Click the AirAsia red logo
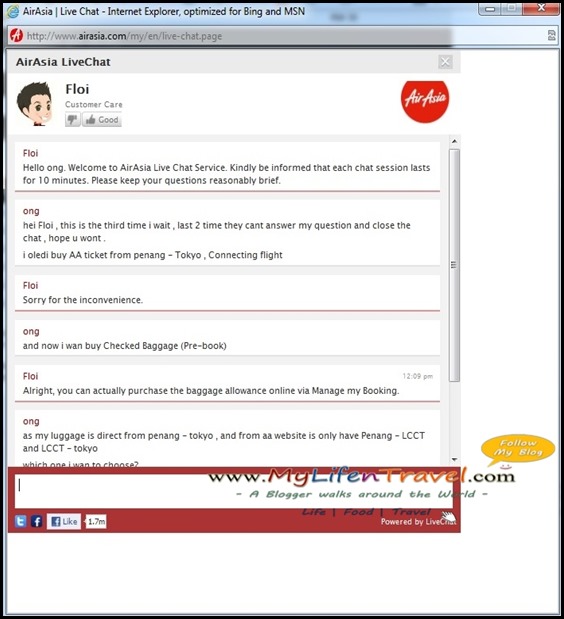Screen dimensions: 564x619 pos(425,101)
